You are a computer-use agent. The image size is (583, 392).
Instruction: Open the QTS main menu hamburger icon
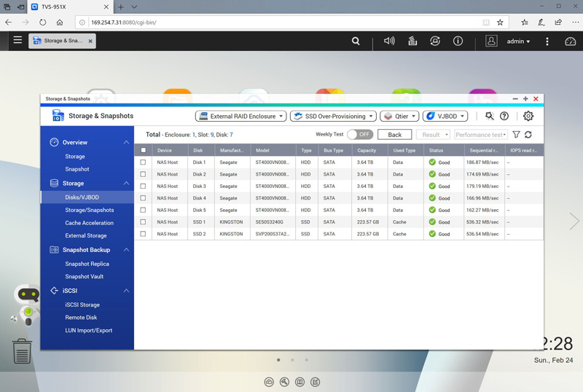point(17,40)
